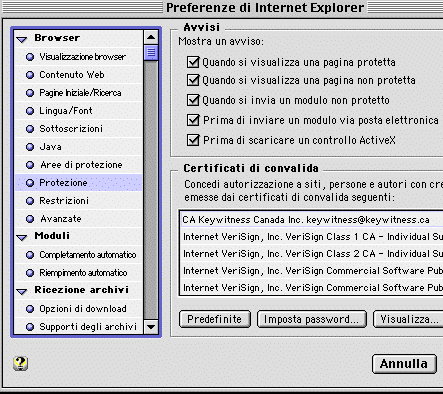The image size is (443, 394).
Task: Collapse the Moduli disclosure triangle
Action: (x=22, y=237)
